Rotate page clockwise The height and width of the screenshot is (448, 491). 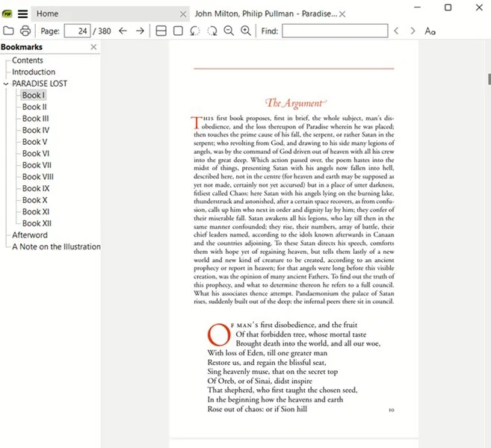212,31
